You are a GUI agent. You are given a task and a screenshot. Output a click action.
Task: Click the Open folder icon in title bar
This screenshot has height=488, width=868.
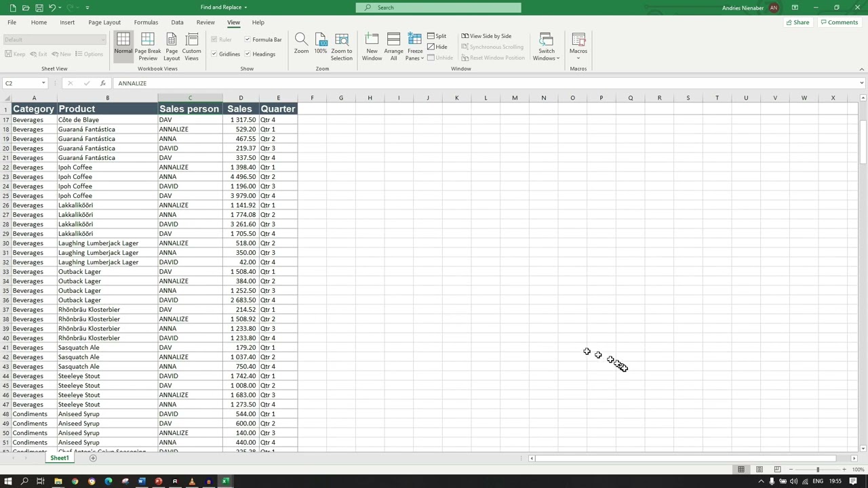pyautogui.click(x=26, y=7)
